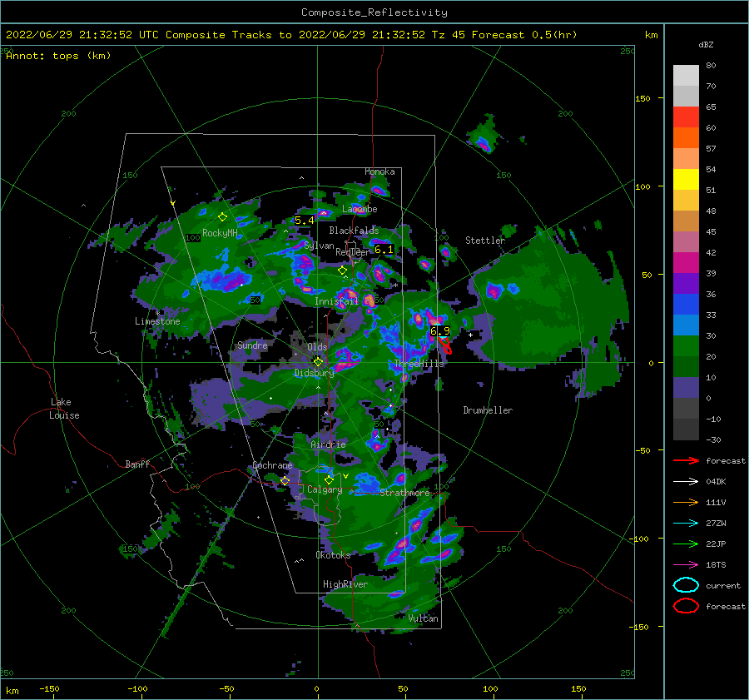Click the Annot: tops (km) label

[58, 56]
